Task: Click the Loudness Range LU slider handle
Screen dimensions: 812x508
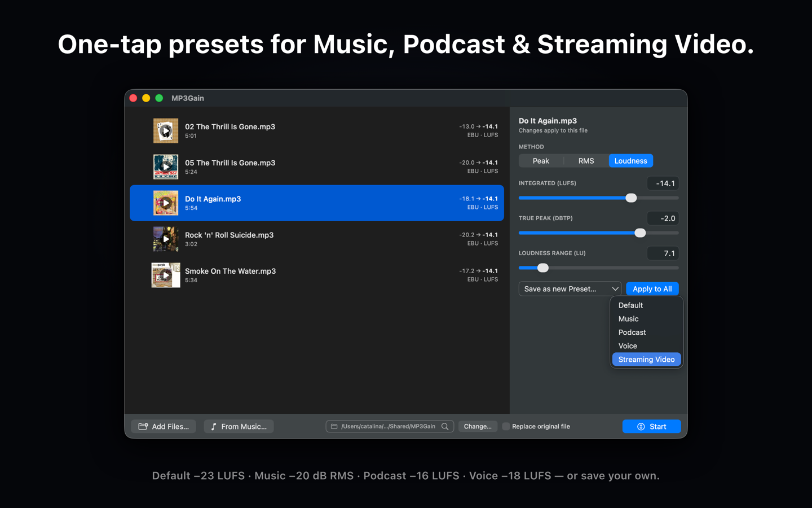Action: point(542,268)
